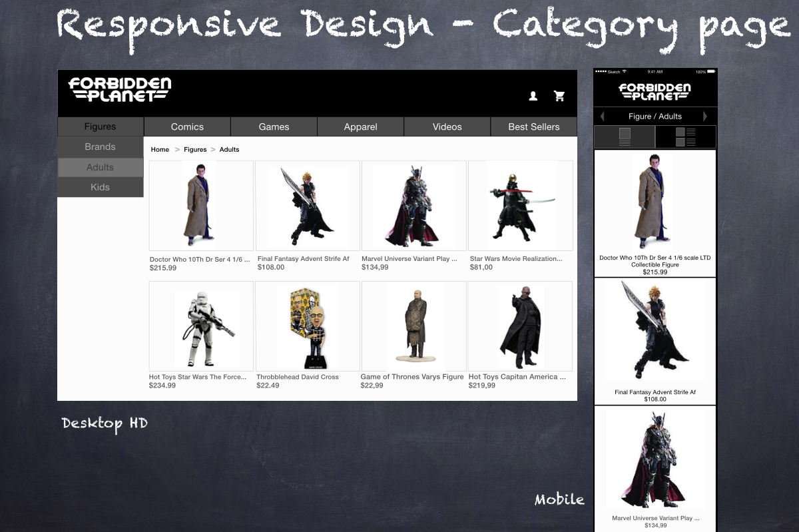Click the 'Star Wars Movie Realization...' title

(x=516, y=259)
